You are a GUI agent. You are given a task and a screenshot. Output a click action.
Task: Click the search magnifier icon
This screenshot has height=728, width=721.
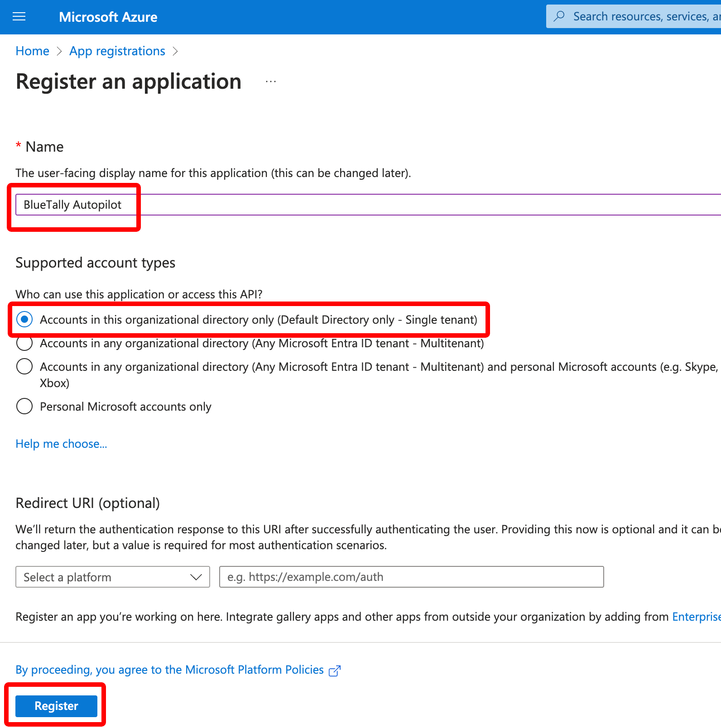560,16
